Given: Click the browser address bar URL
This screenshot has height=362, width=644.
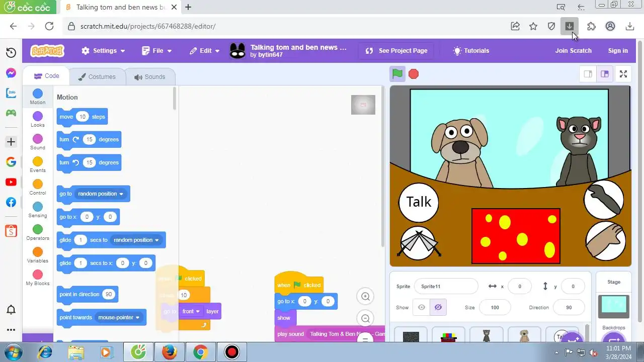Looking at the screenshot, I should pos(148,26).
